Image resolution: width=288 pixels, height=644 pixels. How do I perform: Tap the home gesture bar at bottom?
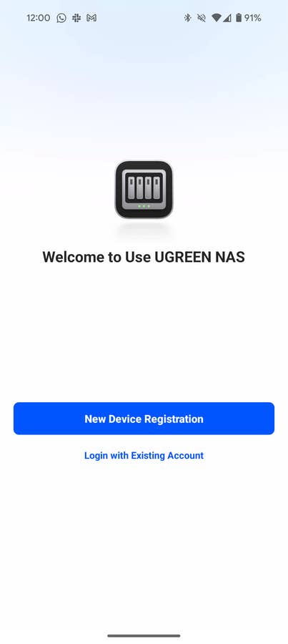(144, 635)
